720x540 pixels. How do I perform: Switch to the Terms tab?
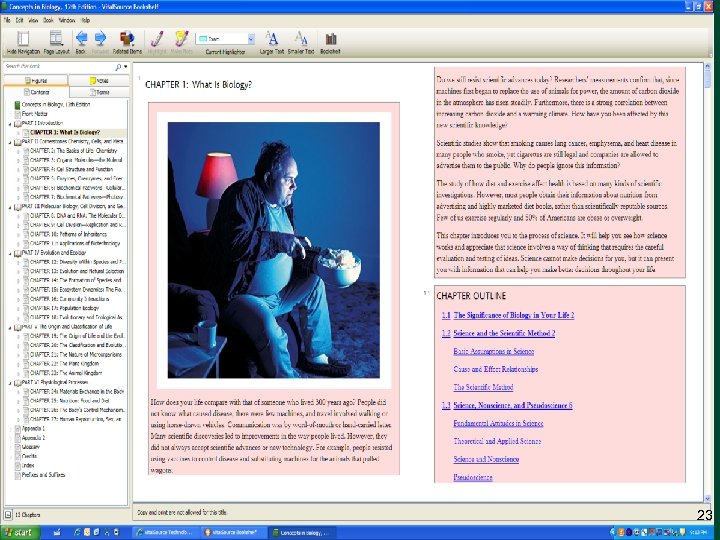(x=99, y=92)
